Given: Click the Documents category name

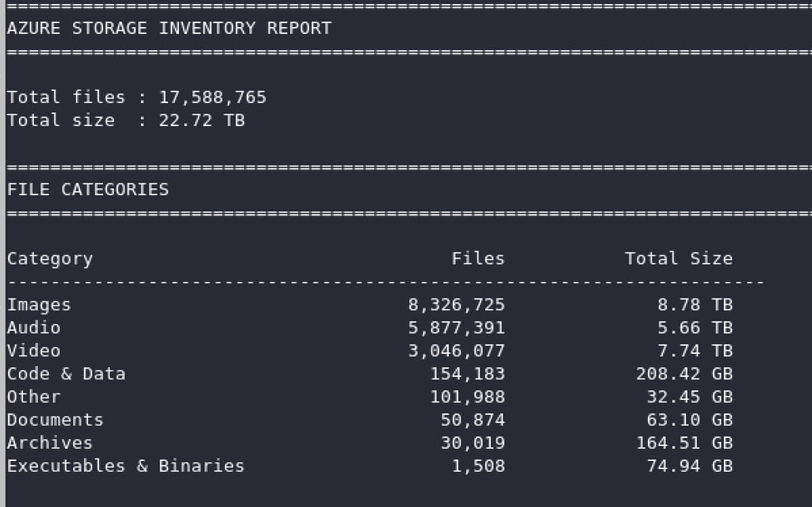Looking at the screenshot, I should (56, 420).
